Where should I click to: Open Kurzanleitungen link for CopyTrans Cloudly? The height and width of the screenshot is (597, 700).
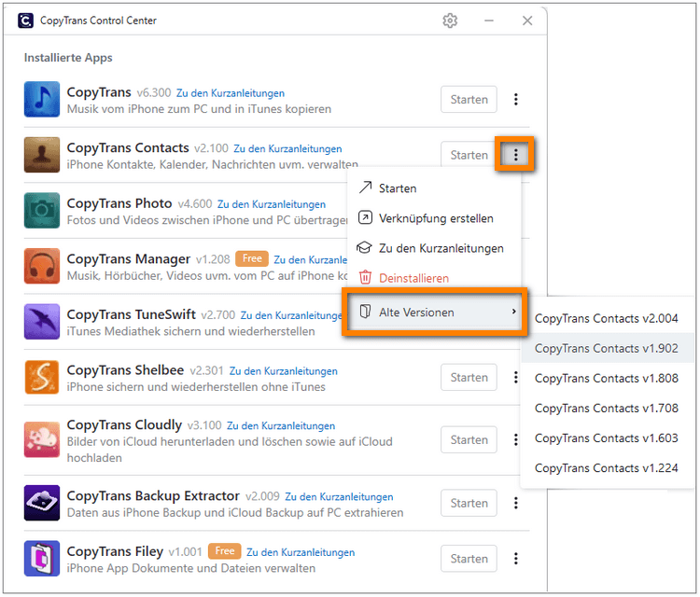click(281, 425)
